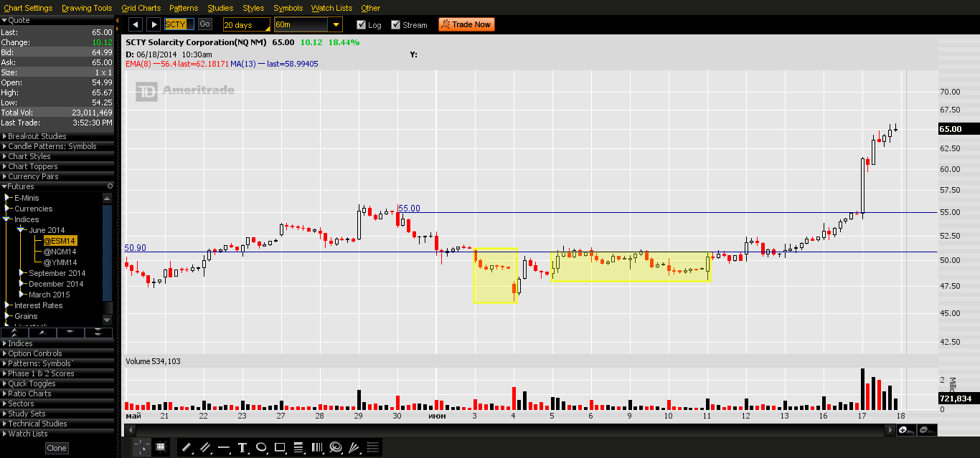Screen dimensions: 980x458
Task: Select the @ESM14 futures contract
Action: 60,241
